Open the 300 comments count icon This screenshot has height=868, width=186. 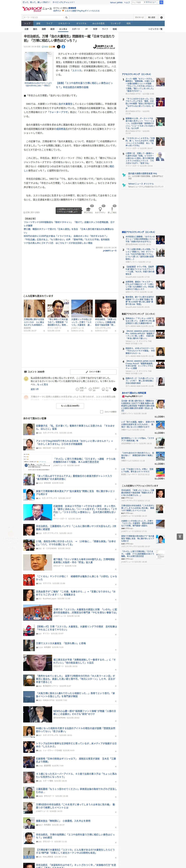pos(45,47)
